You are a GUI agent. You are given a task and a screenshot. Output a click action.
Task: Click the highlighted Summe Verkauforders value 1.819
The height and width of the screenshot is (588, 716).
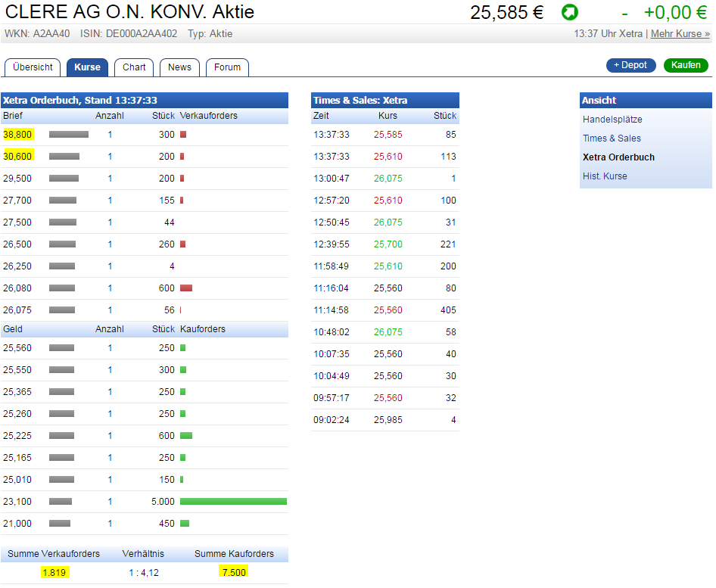[54, 572]
